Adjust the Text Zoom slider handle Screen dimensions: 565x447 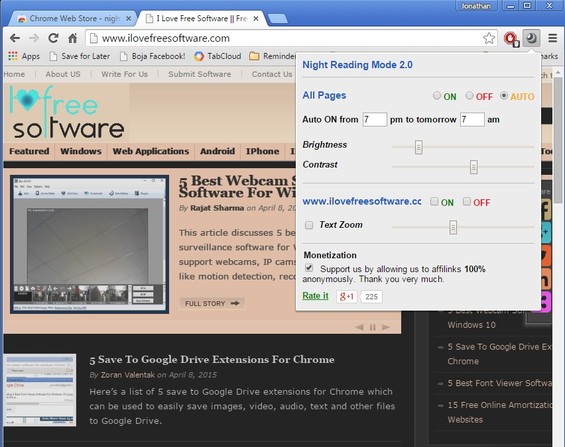pos(453,227)
